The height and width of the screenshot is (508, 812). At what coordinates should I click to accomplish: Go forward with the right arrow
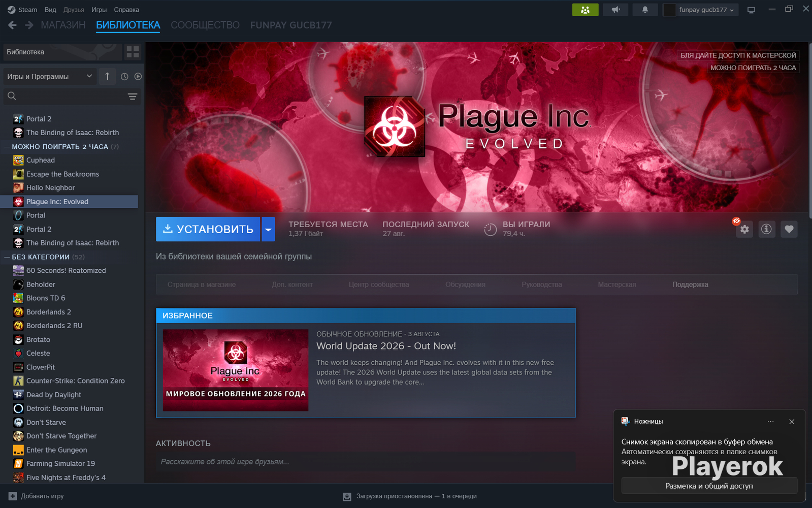click(29, 25)
